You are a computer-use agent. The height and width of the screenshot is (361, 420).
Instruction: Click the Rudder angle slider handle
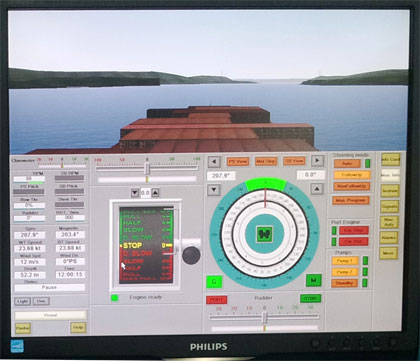click(265, 318)
